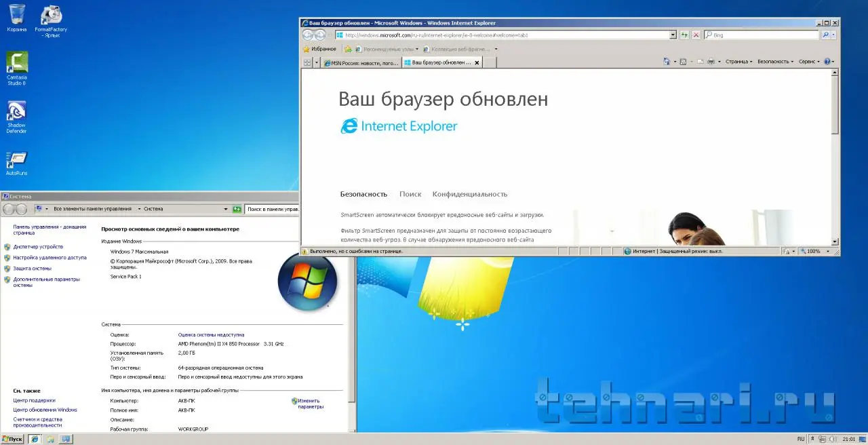Click the IE vertical scrollbar down arrow
The image size is (868, 445).
coord(835,241)
